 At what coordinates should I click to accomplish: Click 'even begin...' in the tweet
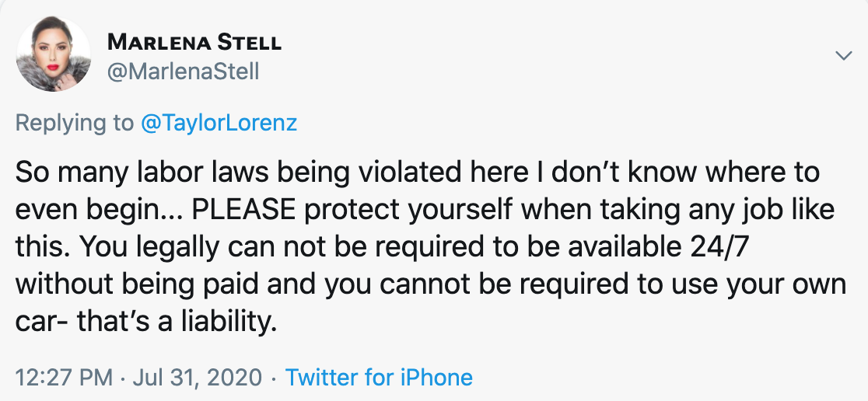tap(101, 211)
